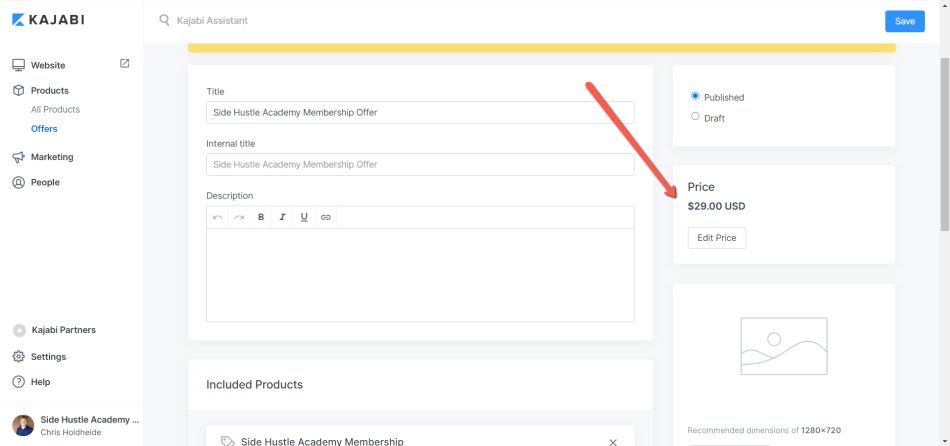Open website in new tab icon
The height and width of the screenshot is (446, 950).
click(125, 64)
